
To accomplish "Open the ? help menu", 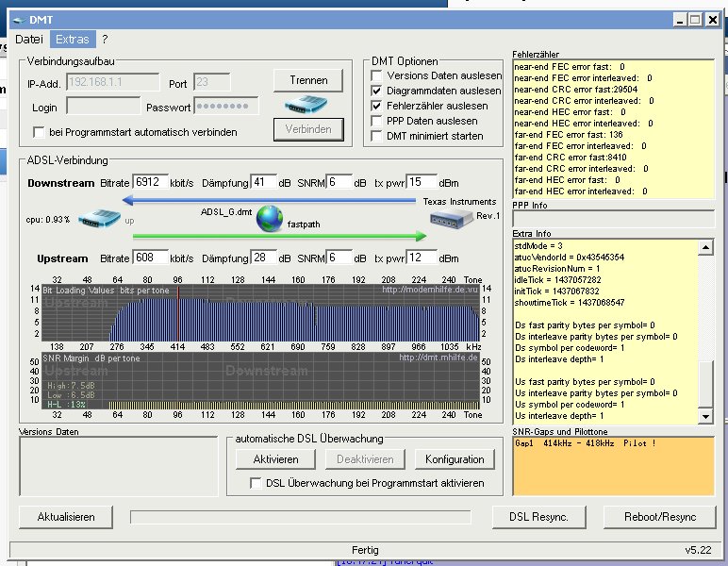I will (x=106, y=40).
